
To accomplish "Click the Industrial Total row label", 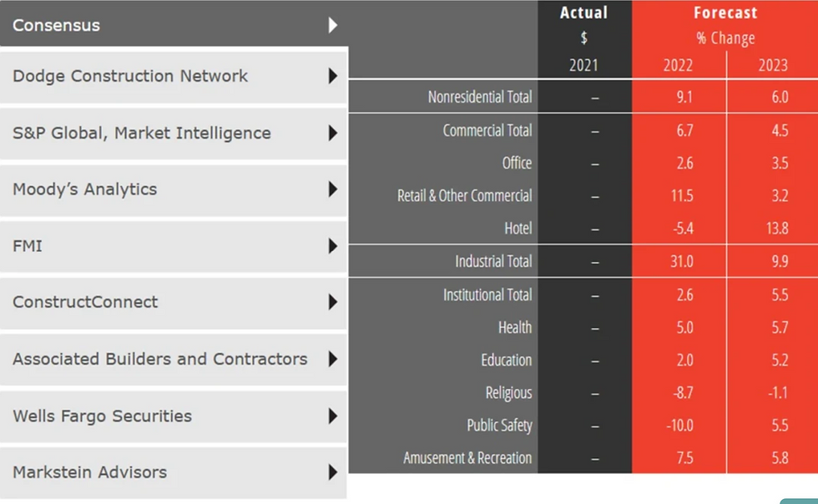I will tap(493, 261).
